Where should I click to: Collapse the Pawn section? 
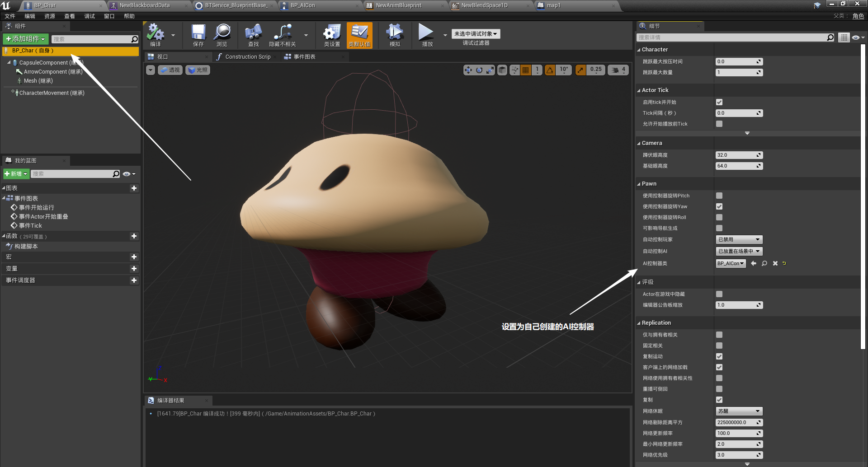click(x=639, y=184)
